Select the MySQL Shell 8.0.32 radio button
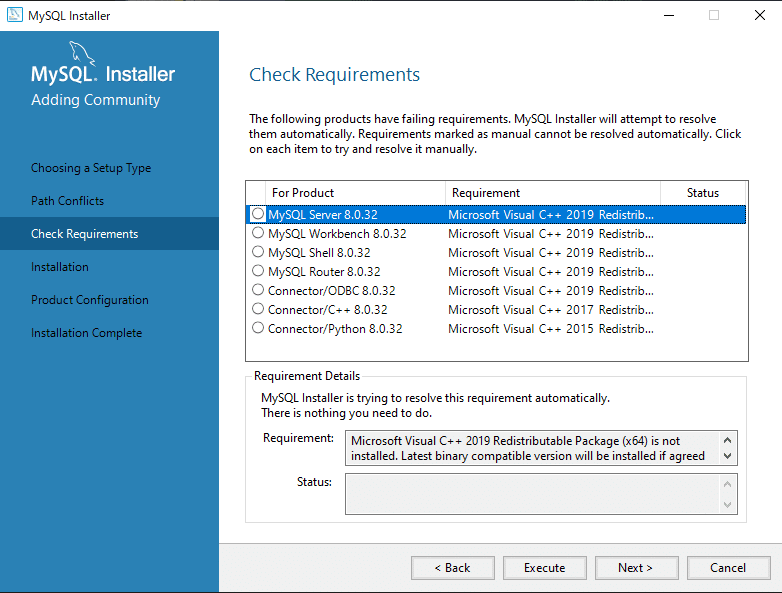 (258, 252)
